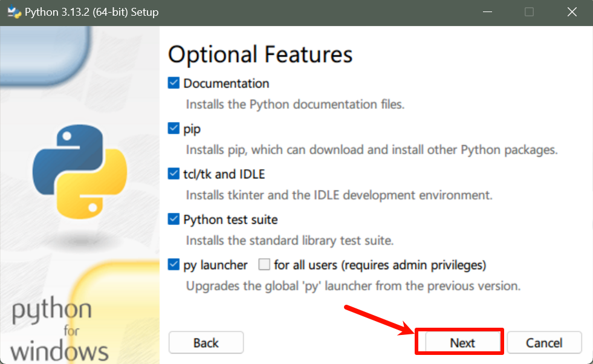
Task: Cancel the Python setup
Action: click(x=544, y=343)
